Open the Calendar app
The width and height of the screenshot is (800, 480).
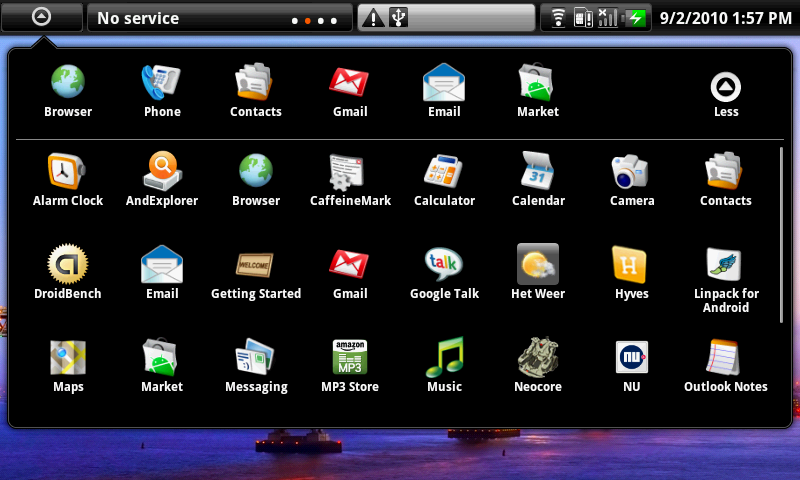tap(538, 180)
